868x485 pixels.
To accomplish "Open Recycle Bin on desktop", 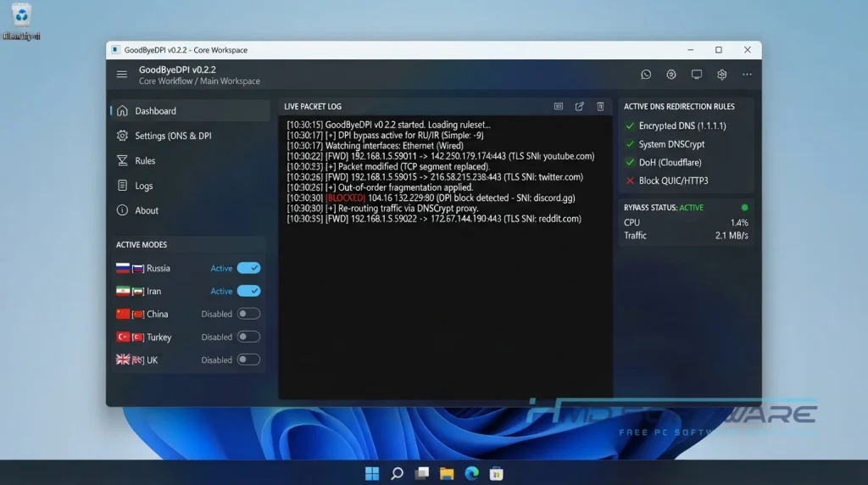I will click(x=21, y=21).
